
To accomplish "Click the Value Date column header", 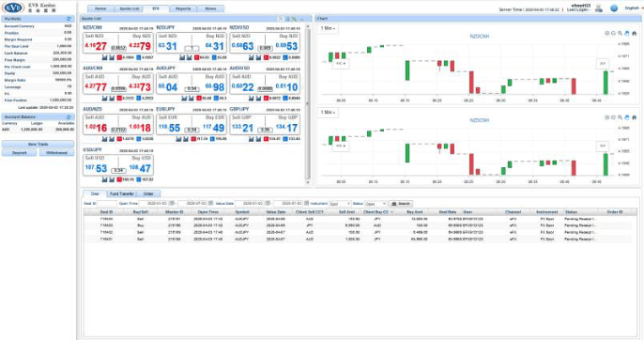I will pyautogui.click(x=276, y=212).
